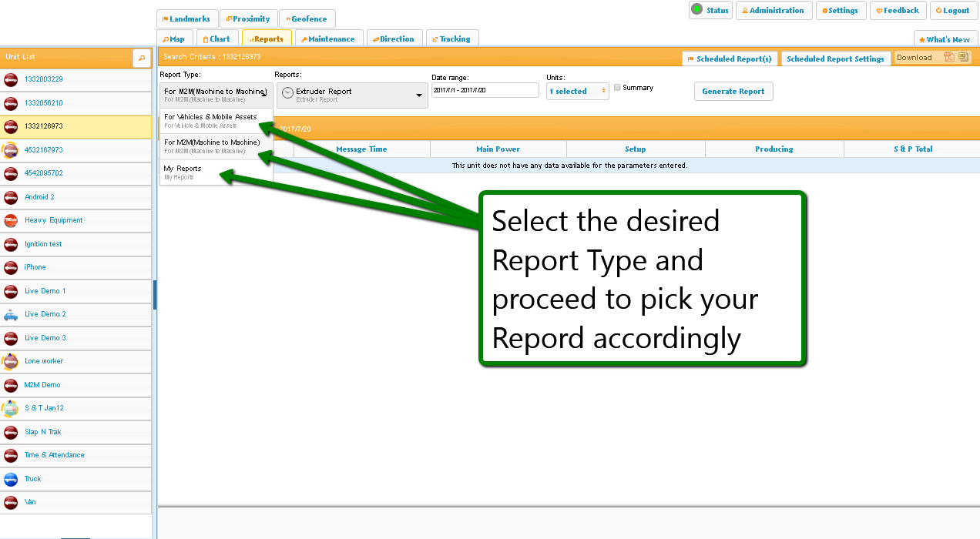Image resolution: width=980 pixels, height=539 pixels.
Task: Switch to the Maintenance tab
Action: pos(328,39)
